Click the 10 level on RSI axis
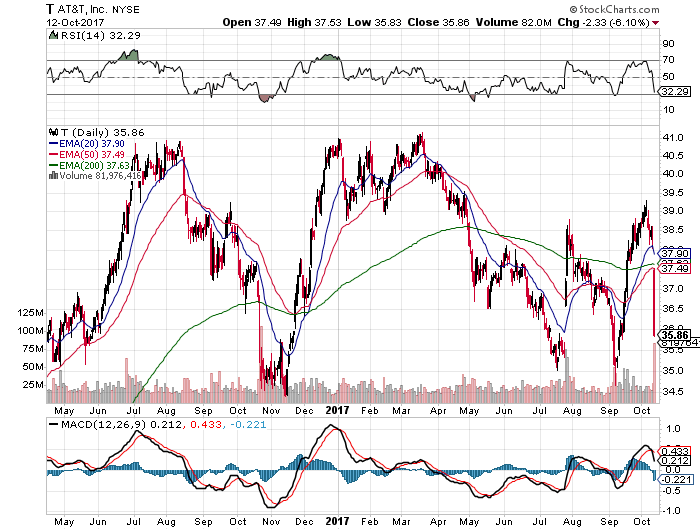Image resolution: width=700 pixels, height=530 pixels. (669, 109)
